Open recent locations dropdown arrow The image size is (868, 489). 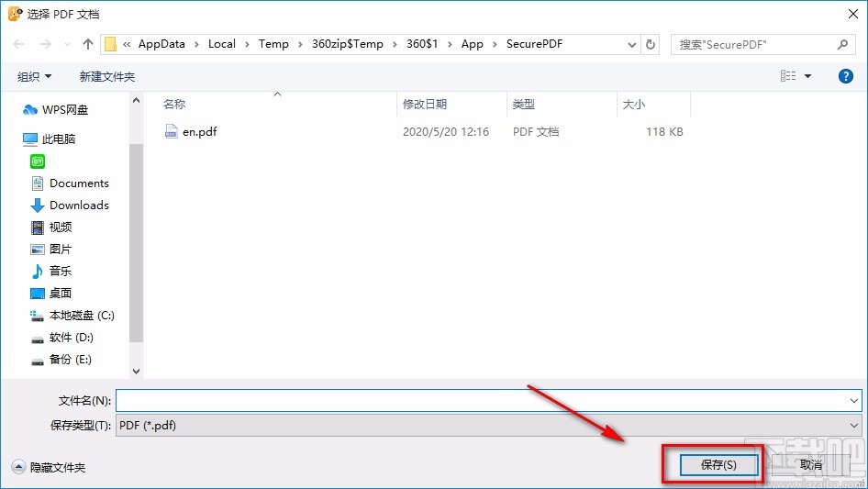67,45
